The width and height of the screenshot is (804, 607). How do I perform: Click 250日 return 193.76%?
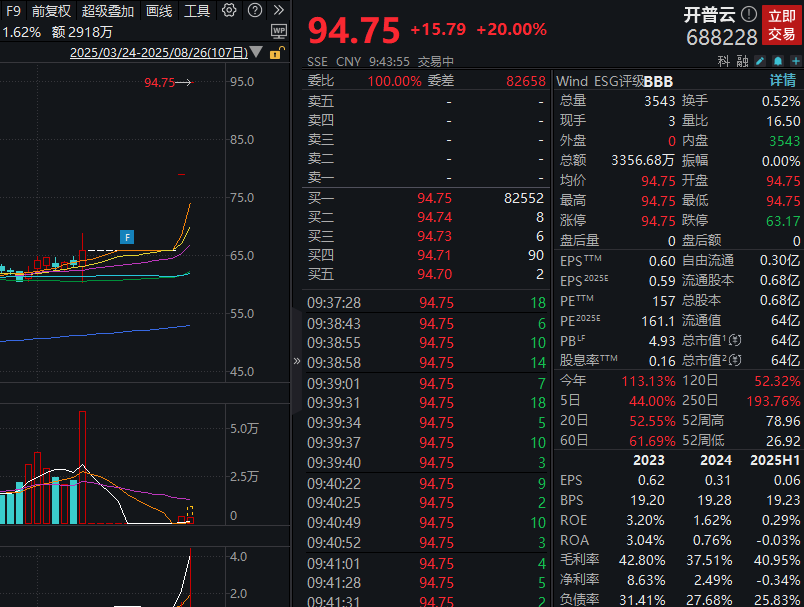[x=773, y=401]
